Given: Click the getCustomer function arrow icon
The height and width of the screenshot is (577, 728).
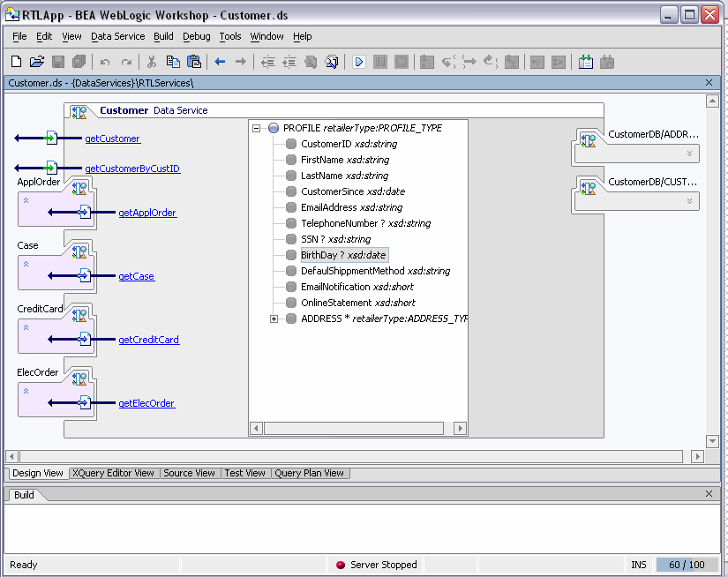Looking at the screenshot, I should click(x=50, y=139).
